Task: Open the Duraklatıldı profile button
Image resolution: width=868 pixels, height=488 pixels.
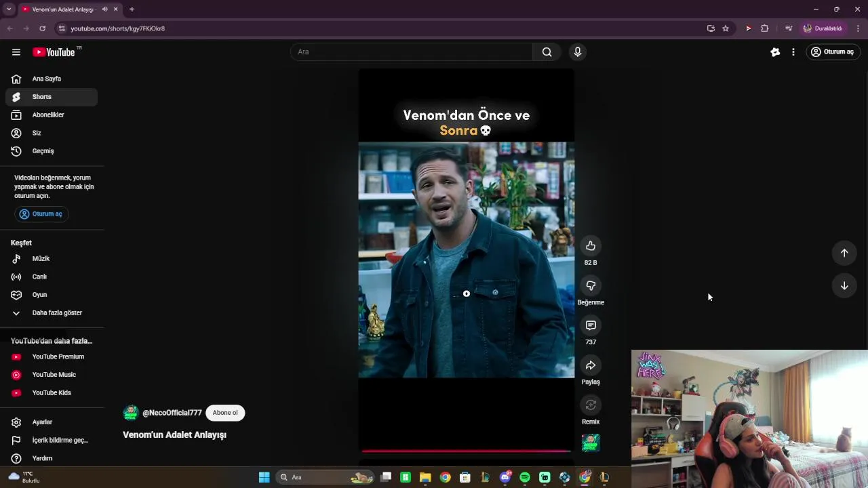Action: pyautogui.click(x=823, y=28)
